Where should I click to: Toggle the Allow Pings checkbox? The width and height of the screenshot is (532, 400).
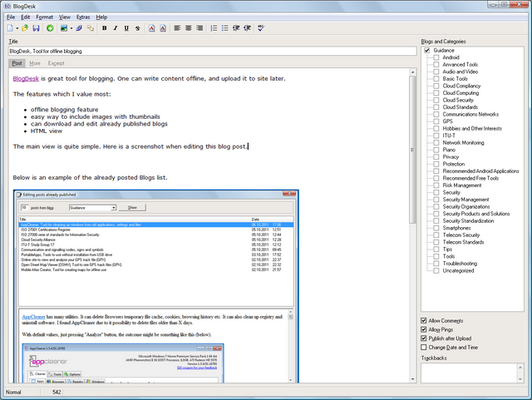click(423, 329)
